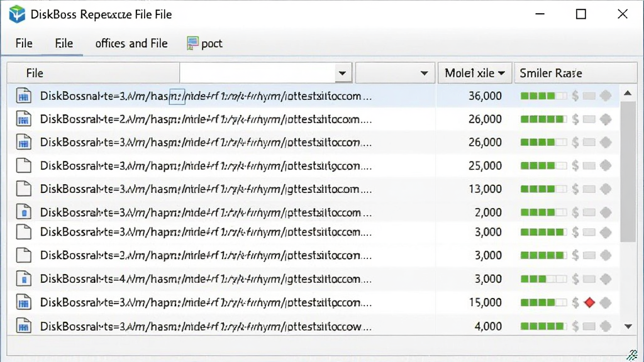644x362 pixels.
Task: Click the dollar icon in the 13,000 row
Action: click(575, 189)
